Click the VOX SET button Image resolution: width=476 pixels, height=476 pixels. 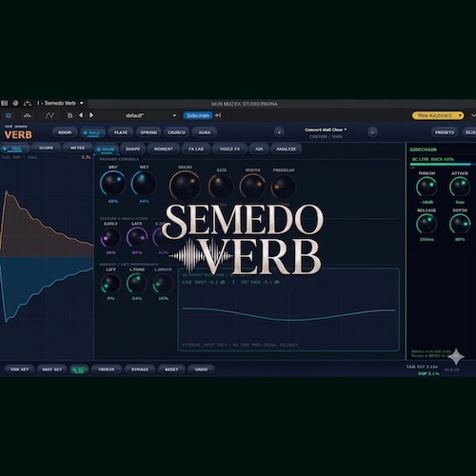[x=19, y=369]
